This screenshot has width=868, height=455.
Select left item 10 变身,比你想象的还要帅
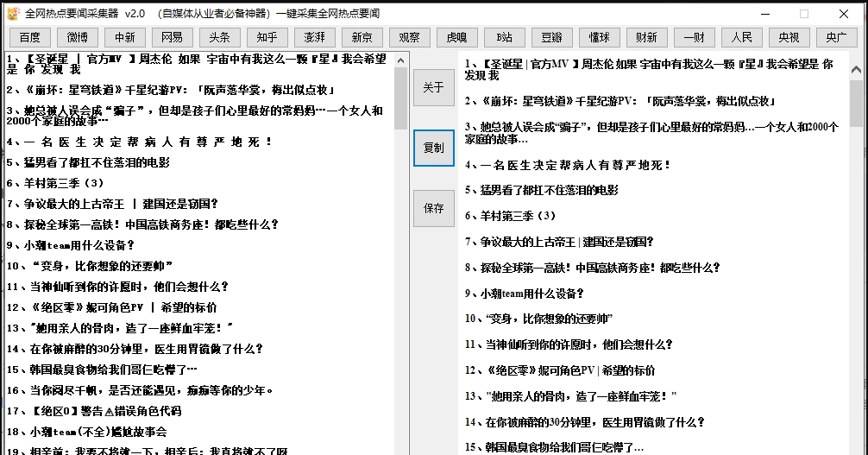90,266
